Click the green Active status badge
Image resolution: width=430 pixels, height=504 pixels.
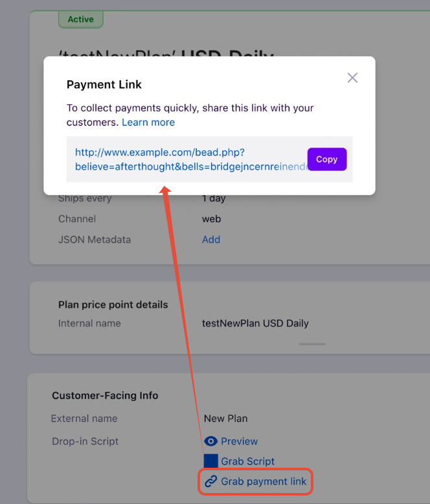81,19
